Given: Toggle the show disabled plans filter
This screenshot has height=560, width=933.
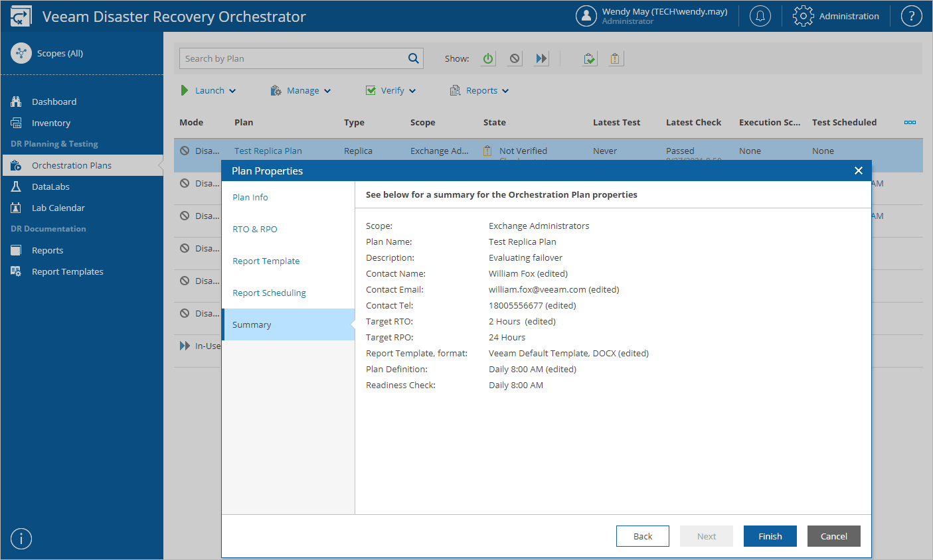Looking at the screenshot, I should pos(515,58).
